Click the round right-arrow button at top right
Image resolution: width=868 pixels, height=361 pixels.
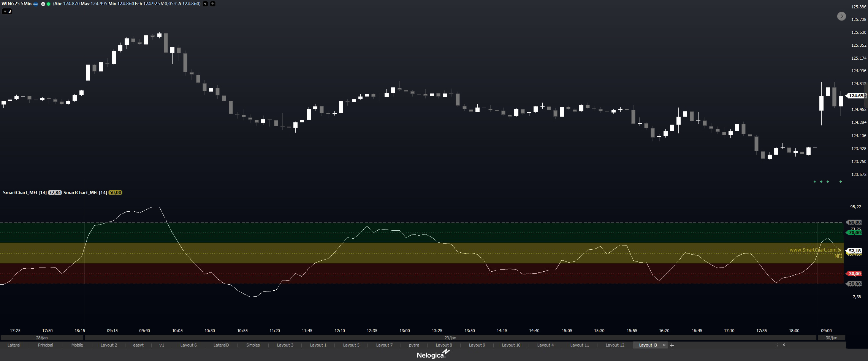841,16
